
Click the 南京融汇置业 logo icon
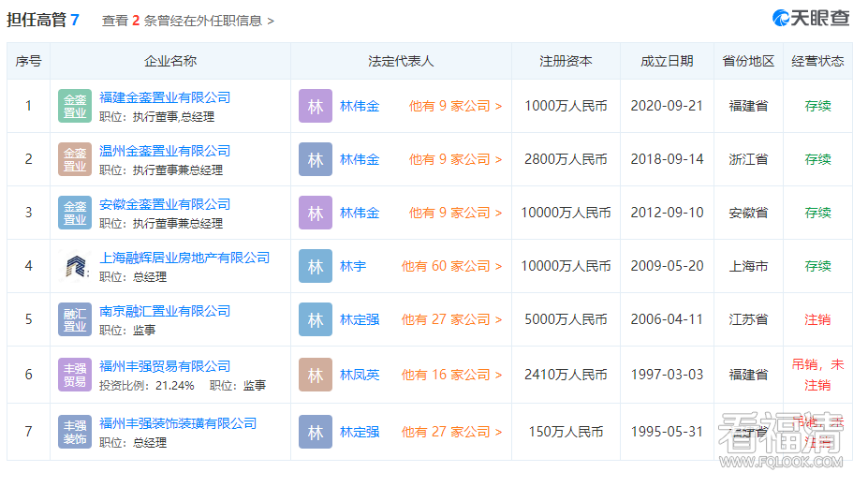point(75,319)
